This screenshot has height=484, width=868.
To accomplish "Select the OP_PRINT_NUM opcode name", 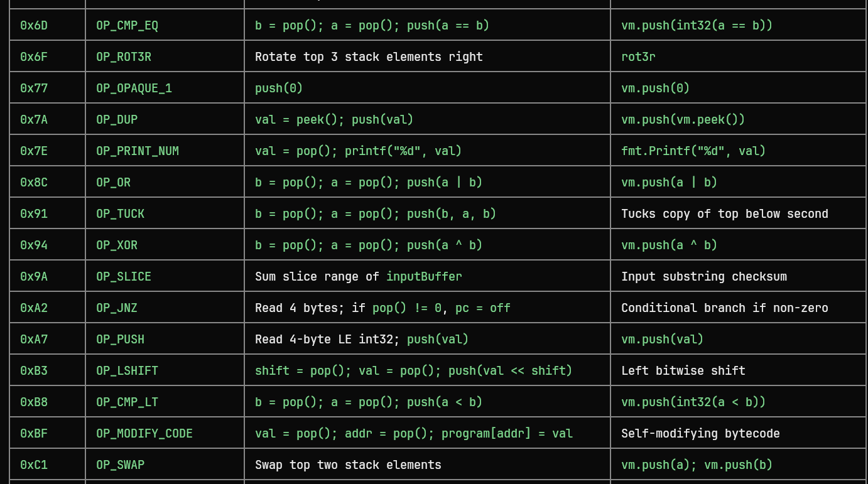I will tap(138, 151).
